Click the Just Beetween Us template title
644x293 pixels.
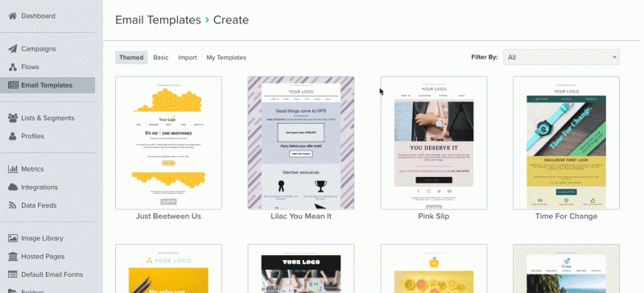[x=168, y=217]
